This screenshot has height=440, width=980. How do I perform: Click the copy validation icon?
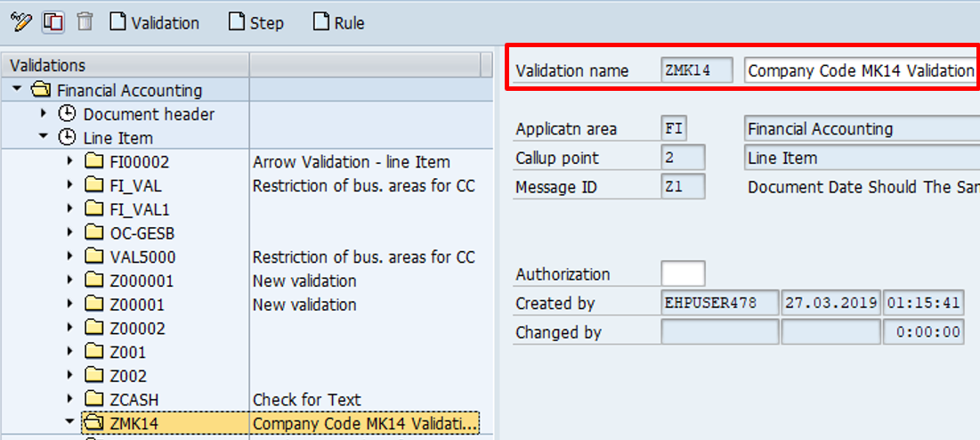click(53, 21)
